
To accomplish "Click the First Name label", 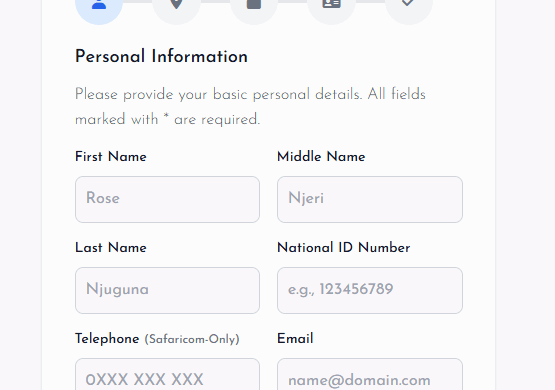I will coord(111,156).
